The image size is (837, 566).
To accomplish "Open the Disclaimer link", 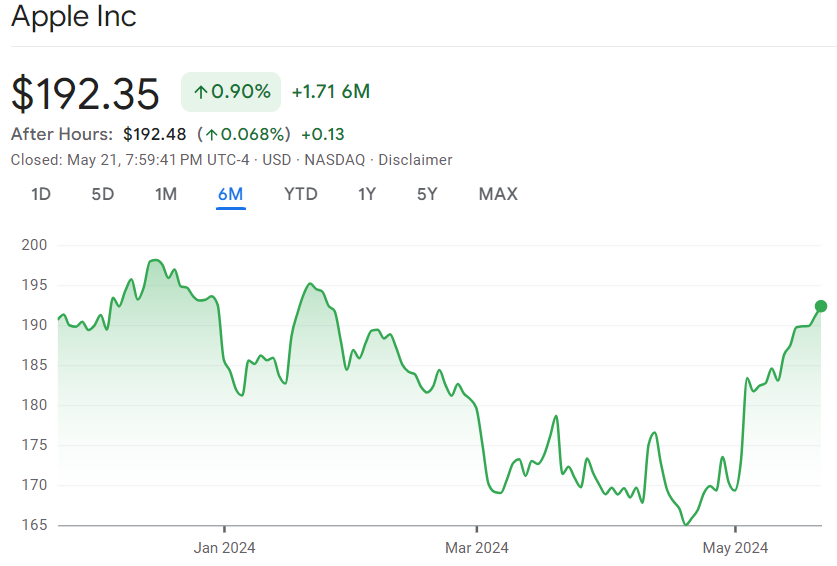I will (x=415, y=160).
